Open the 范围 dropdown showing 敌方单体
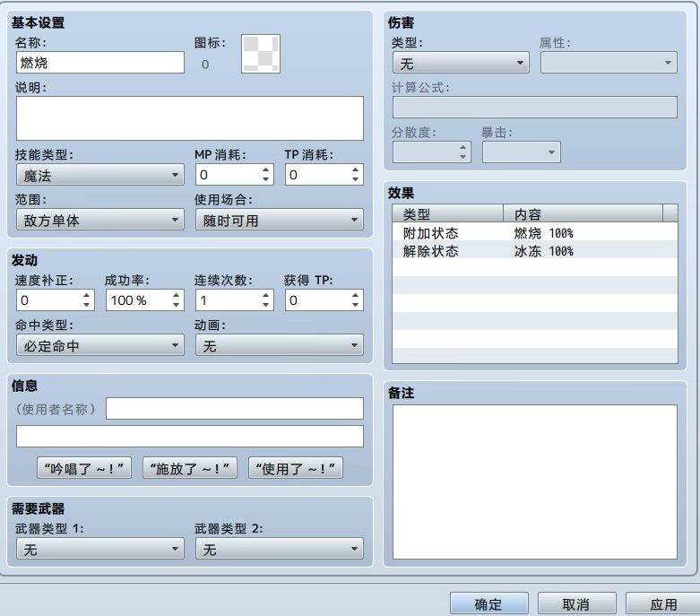 click(x=100, y=220)
